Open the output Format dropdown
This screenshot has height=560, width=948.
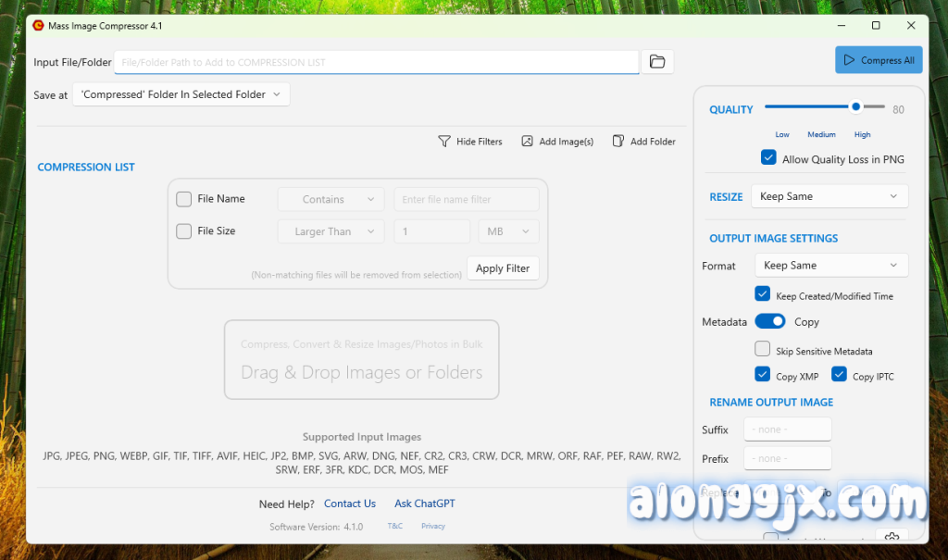(830, 266)
